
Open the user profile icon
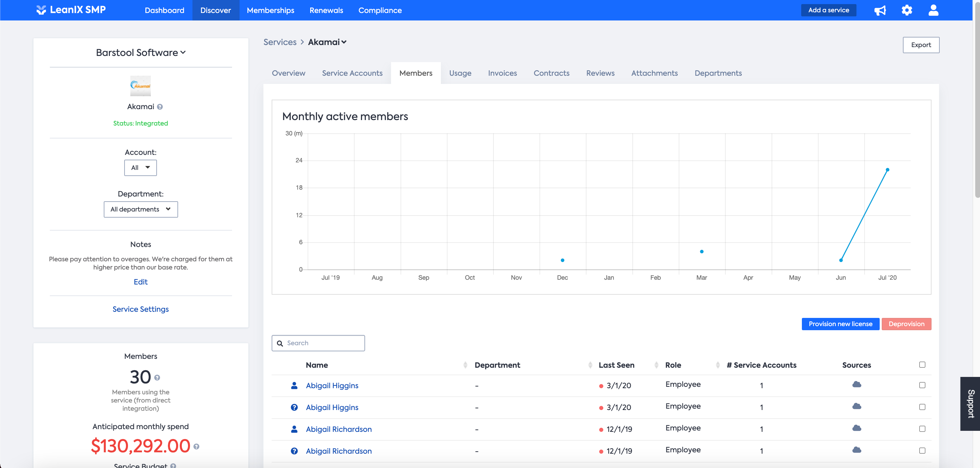933,10
